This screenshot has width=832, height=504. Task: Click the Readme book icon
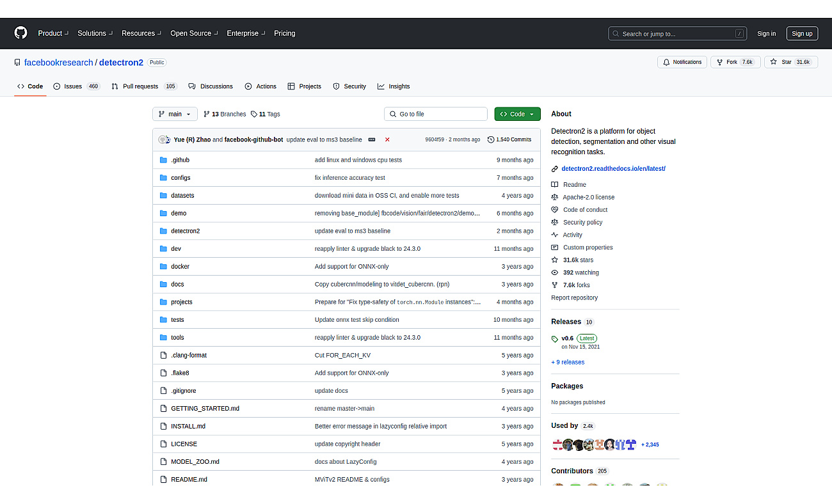click(x=555, y=184)
